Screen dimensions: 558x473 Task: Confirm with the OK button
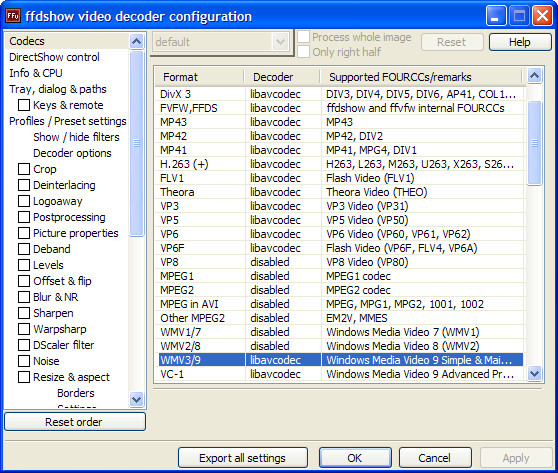pyautogui.click(x=355, y=458)
